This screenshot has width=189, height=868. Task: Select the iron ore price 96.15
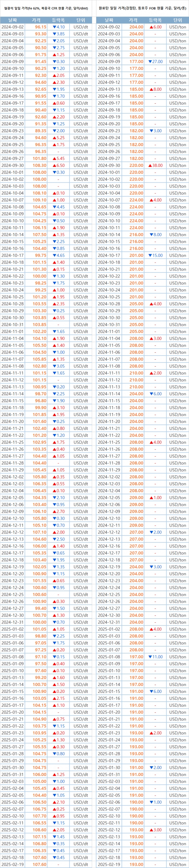click(x=40, y=27)
